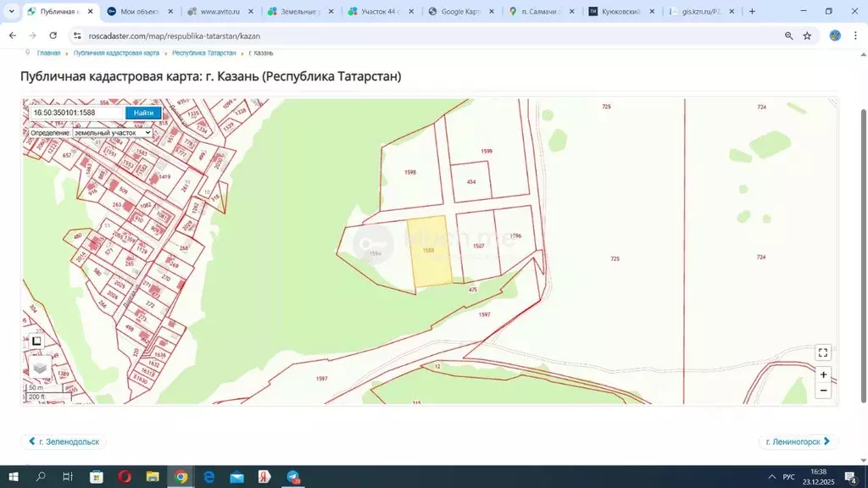Click the fullscreen map icon
This screenshot has width=868, height=488.
coord(822,352)
